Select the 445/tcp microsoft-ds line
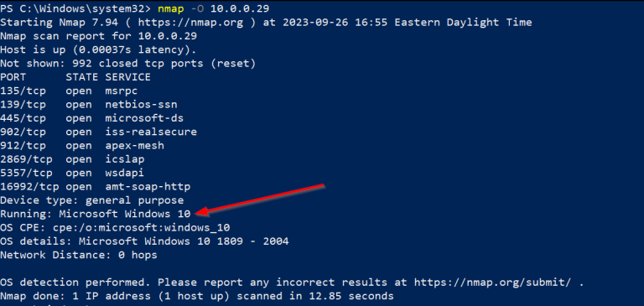This screenshot has height=306, width=644. tap(92, 118)
